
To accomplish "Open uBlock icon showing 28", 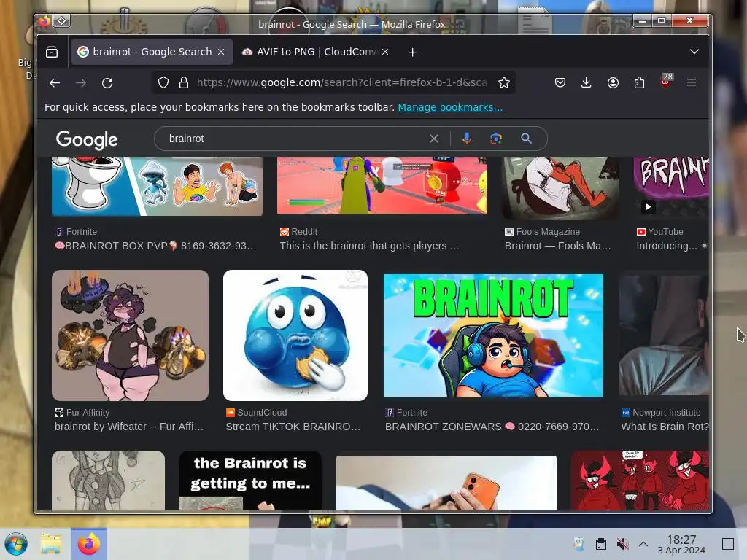I will (x=666, y=81).
